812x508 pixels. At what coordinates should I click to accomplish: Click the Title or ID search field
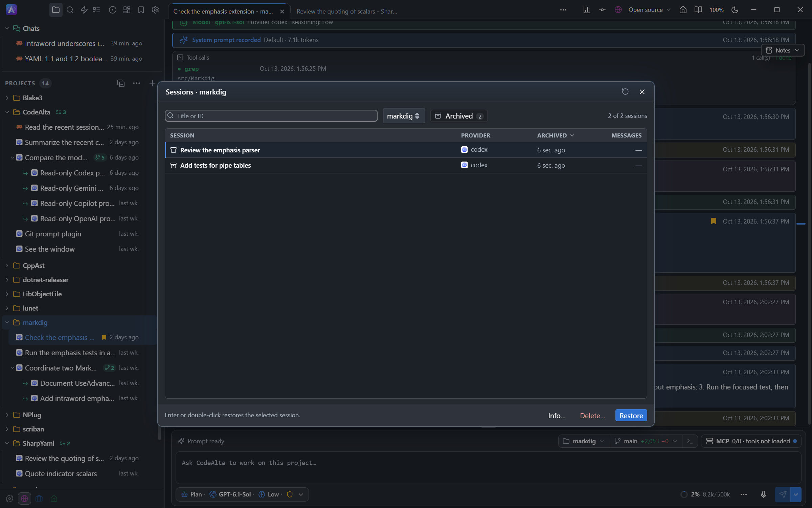pos(271,116)
